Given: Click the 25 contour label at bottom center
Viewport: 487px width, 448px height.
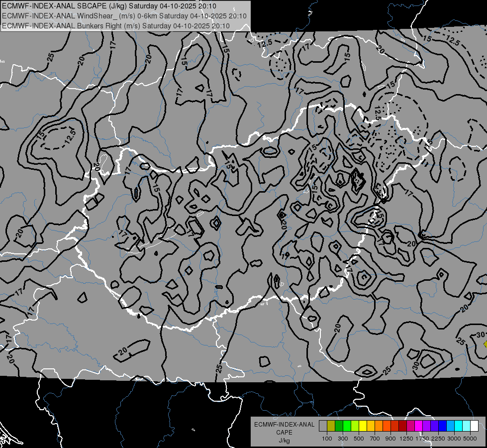Looking at the screenshot, I should pos(219,368).
